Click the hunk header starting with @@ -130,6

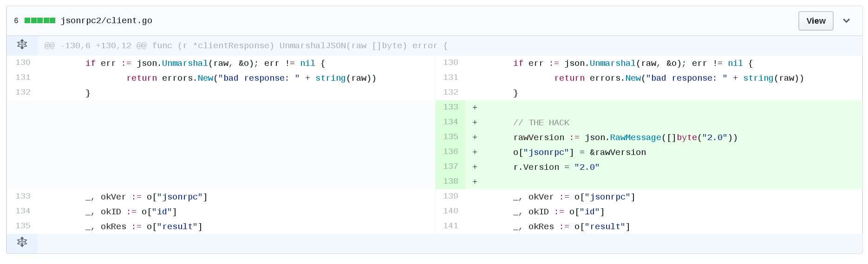pos(246,46)
